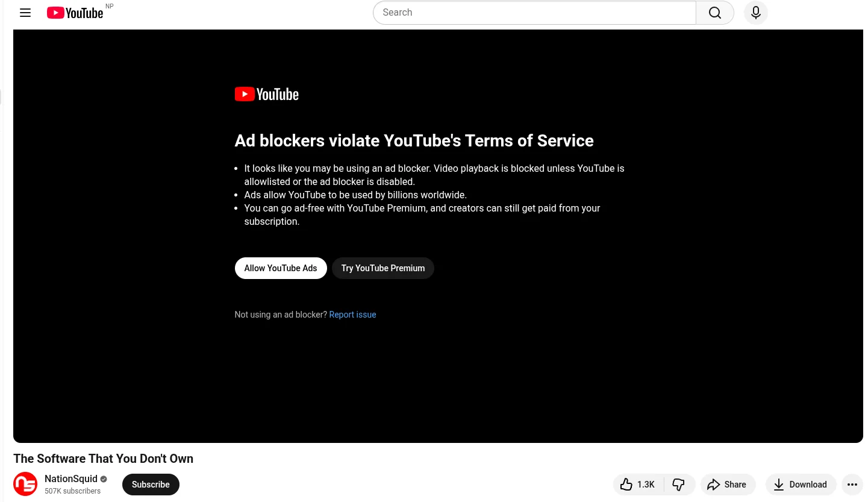Click the video title 'The Software That You Don't Own'
Screen dimensions: 868x502
104,459
